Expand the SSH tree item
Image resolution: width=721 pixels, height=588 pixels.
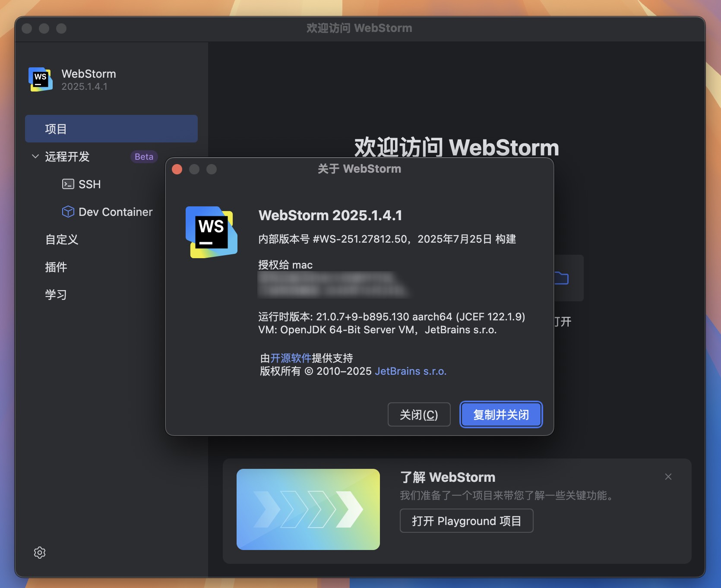(x=89, y=184)
